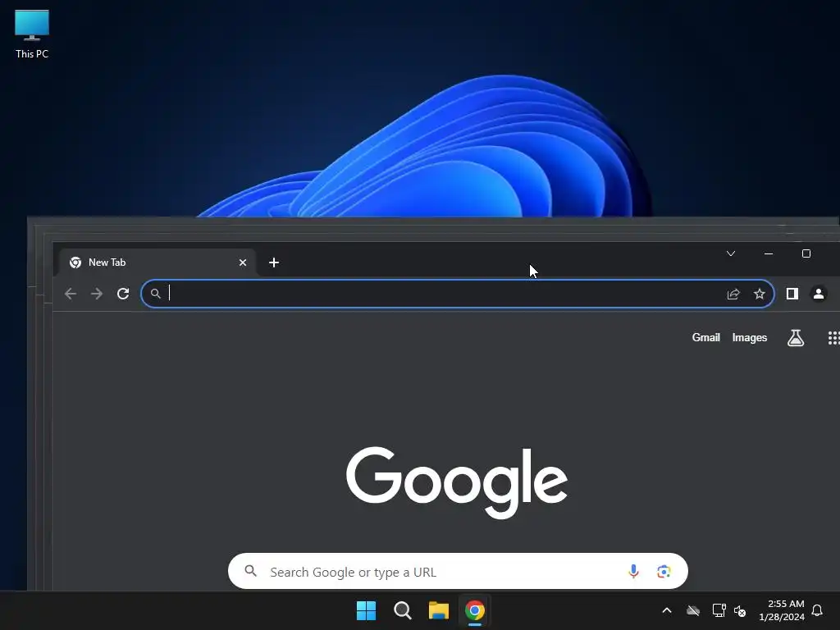Maximize the Chrome window
The image size is (840, 630).
tap(806, 253)
